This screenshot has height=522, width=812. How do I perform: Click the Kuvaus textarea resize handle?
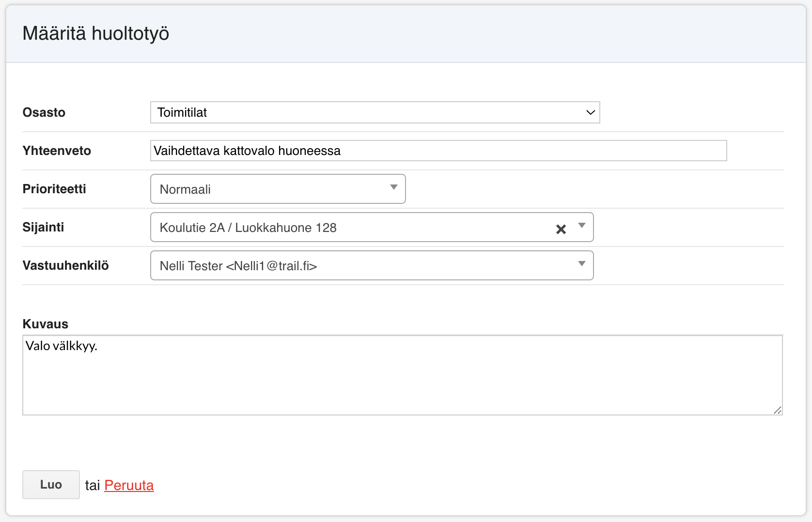777,410
